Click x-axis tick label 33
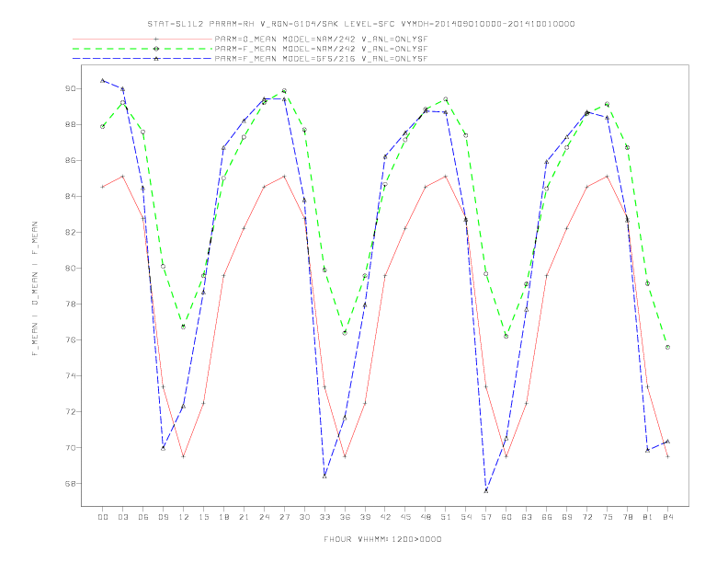This screenshot has height=563, width=728. click(324, 517)
